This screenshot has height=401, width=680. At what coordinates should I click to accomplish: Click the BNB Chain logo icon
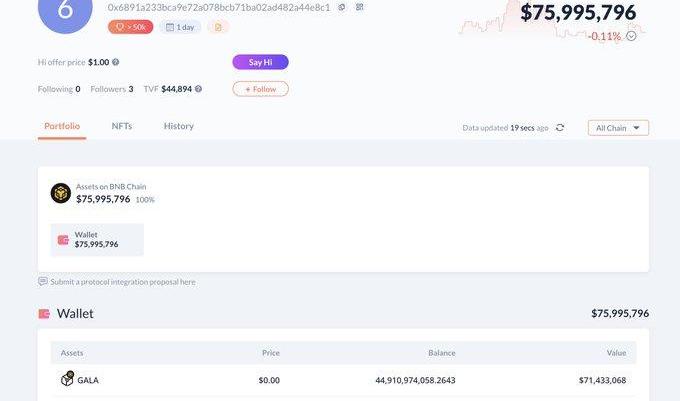point(61,193)
